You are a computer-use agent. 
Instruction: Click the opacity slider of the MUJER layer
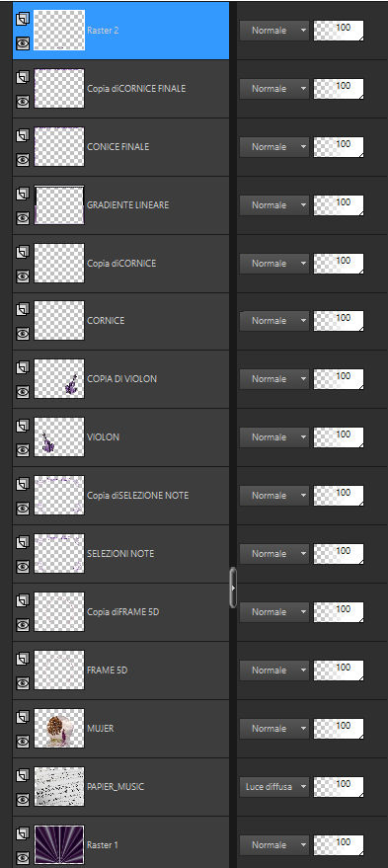pyautogui.click(x=339, y=729)
